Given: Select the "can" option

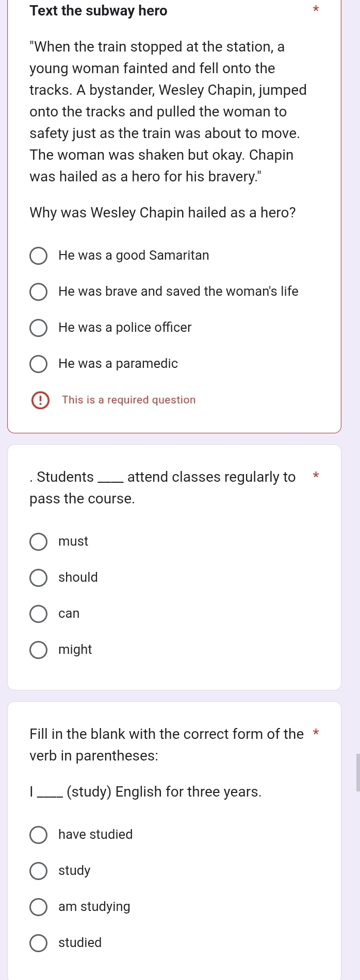Looking at the screenshot, I should tap(38, 614).
